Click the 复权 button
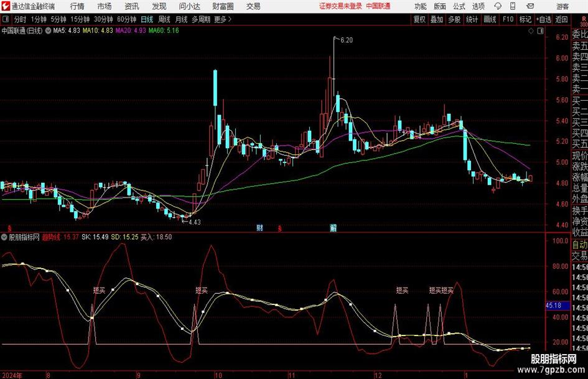Image resolution: width=588 pixels, height=379 pixels. (419, 19)
